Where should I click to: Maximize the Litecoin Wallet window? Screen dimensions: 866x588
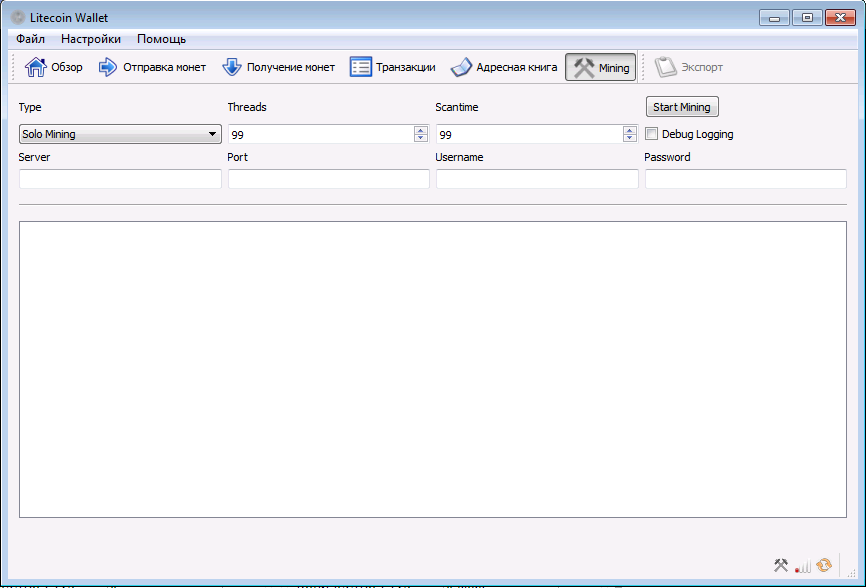coord(807,18)
